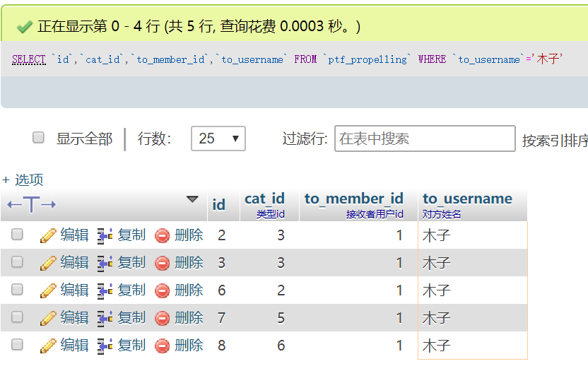588x371 pixels.
Task: Click the FROM keyword in the SQL query
Action: (305, 59)
